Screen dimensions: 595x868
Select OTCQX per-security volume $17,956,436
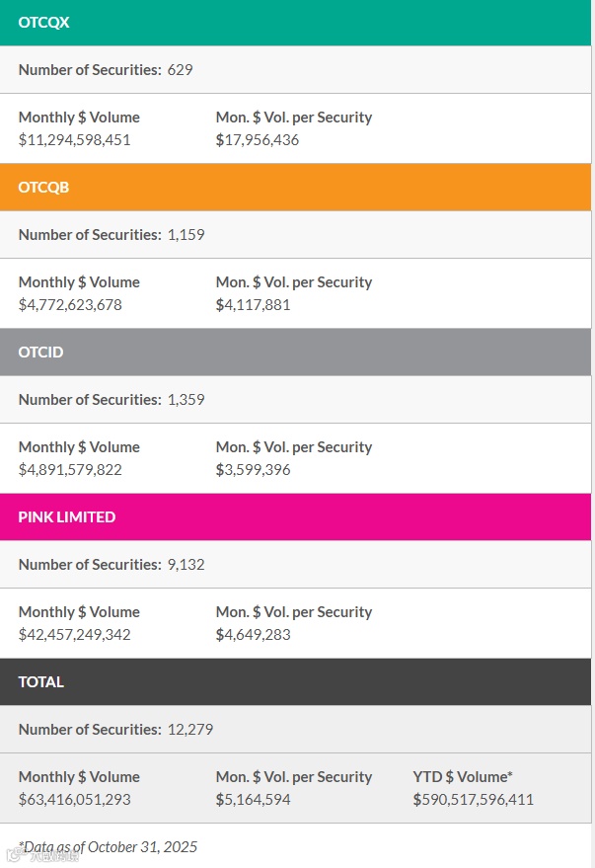(258, 140)
